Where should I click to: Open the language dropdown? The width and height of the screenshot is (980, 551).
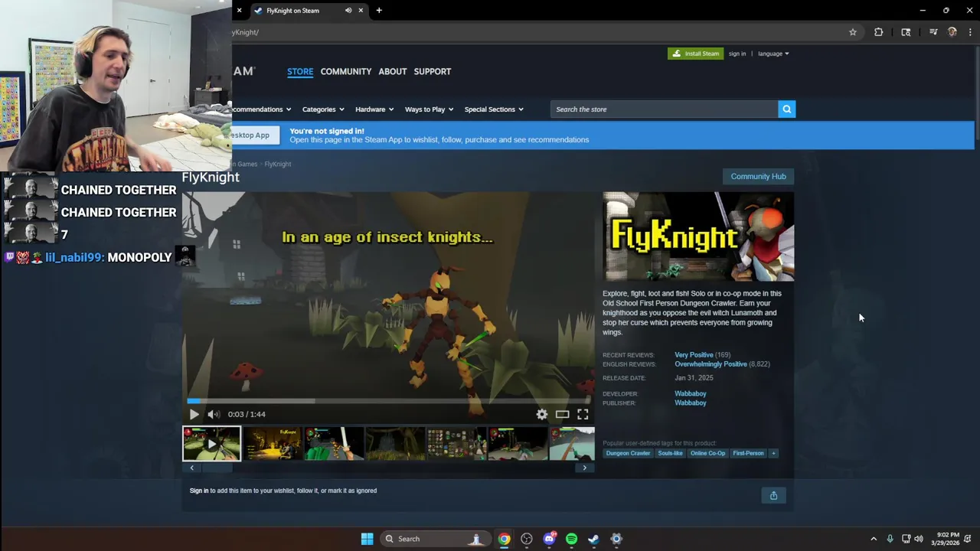coord(773,54)
